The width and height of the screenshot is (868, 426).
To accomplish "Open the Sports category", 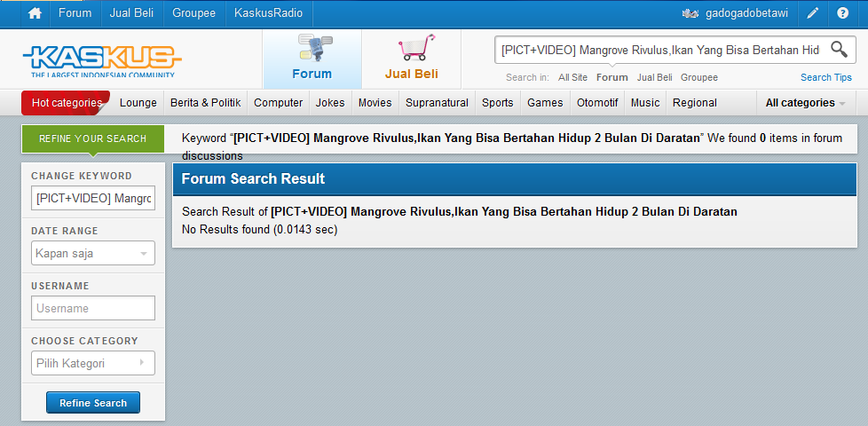I will pyautogui.click(x=498, y=103).
